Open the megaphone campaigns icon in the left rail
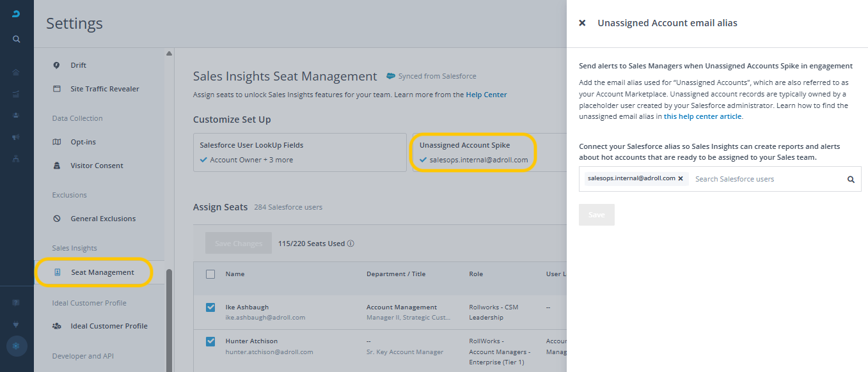 pos(16,137)
